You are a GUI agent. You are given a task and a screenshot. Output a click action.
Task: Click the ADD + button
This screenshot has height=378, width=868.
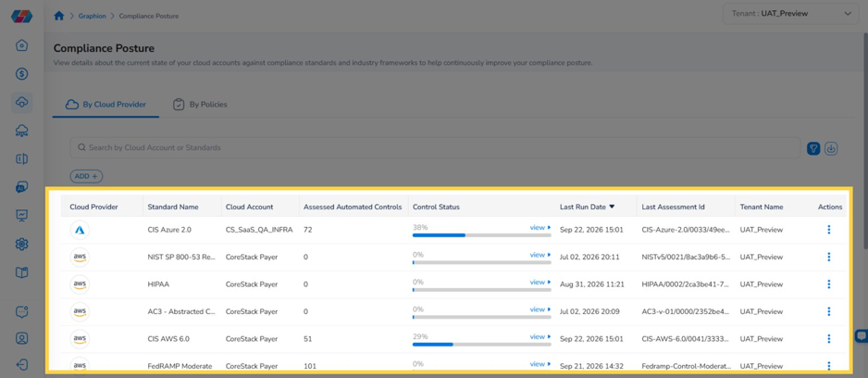pyautogui.click(x=86, y=176)
